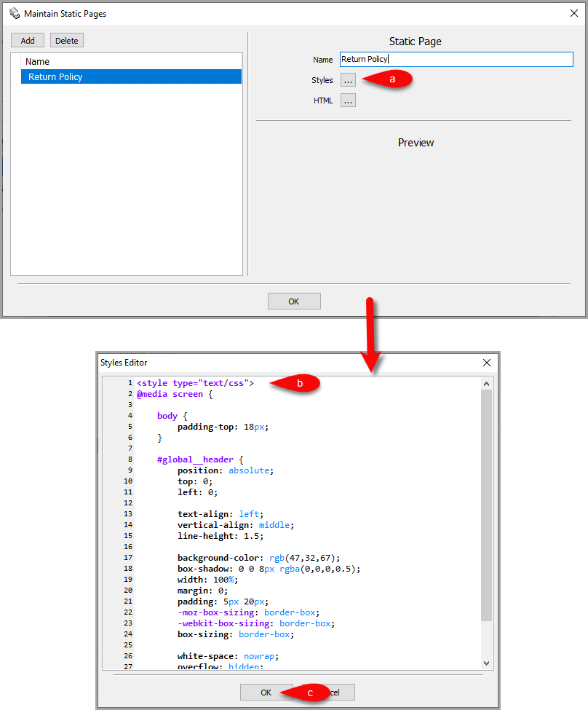This screenshot has width=588, height=710.
Task: Click the 'body {' line in code
Action: coord(172,416)
